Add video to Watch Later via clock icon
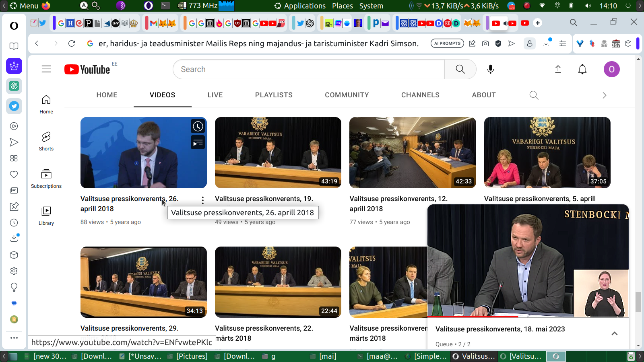This screenshot has height=362, width=644. 198,127
